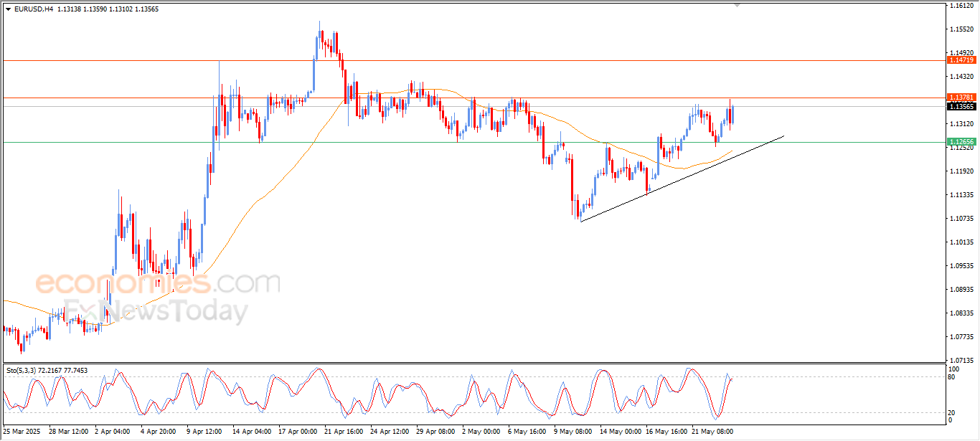Click the EURUSD,H4 chart title text
This screenshot has width=980, height=441.
coord(33,9)
